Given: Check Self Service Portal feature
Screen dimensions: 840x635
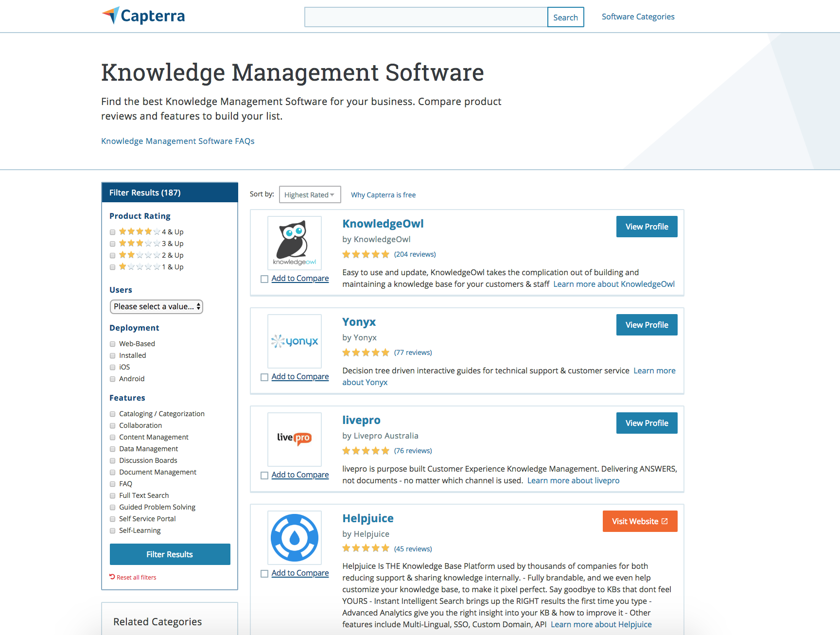Looking at the screenshot, I should 113,519.
